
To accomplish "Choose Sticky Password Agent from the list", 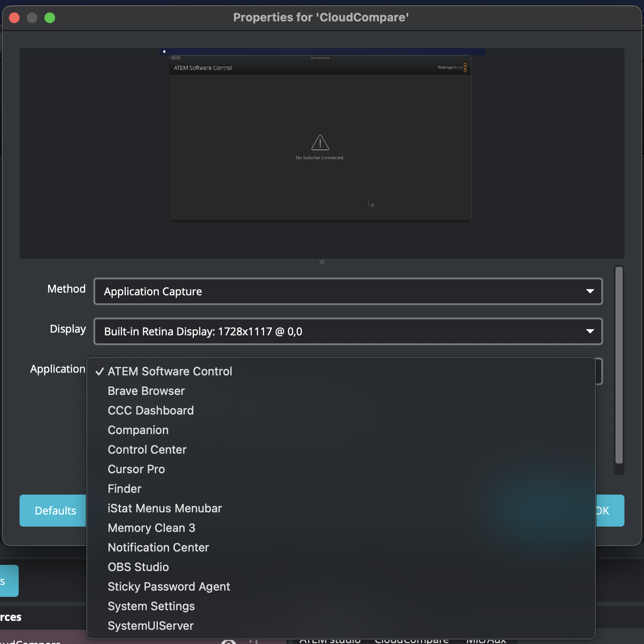I will (169, 586).
